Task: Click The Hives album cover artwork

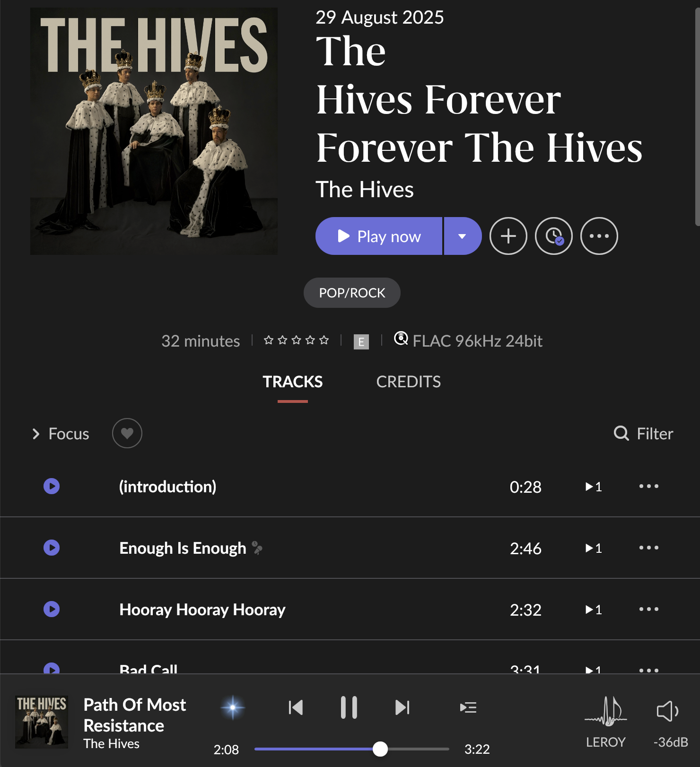Action: tap(154, 131)
